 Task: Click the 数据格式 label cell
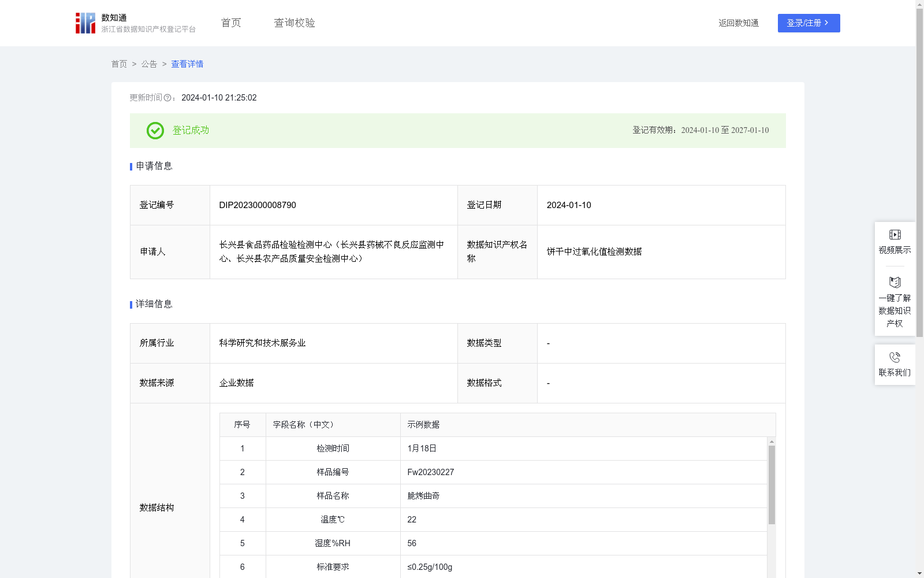click(497, 383)
